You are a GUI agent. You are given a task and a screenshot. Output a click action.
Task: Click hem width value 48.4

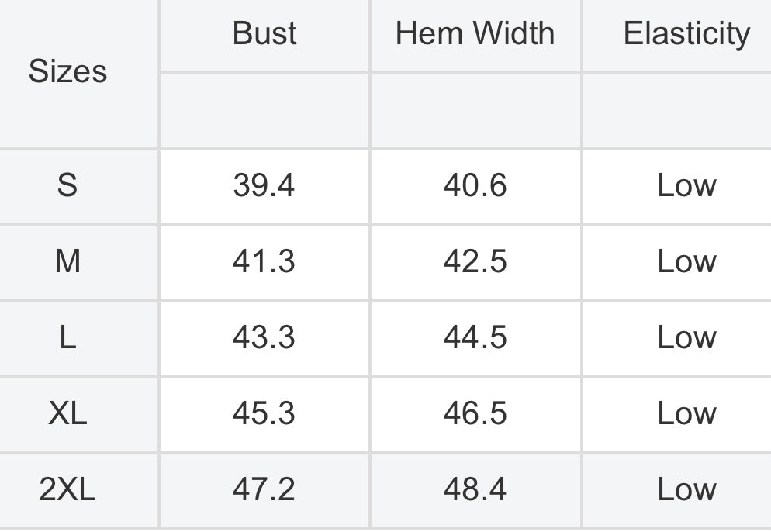point(475,489)
